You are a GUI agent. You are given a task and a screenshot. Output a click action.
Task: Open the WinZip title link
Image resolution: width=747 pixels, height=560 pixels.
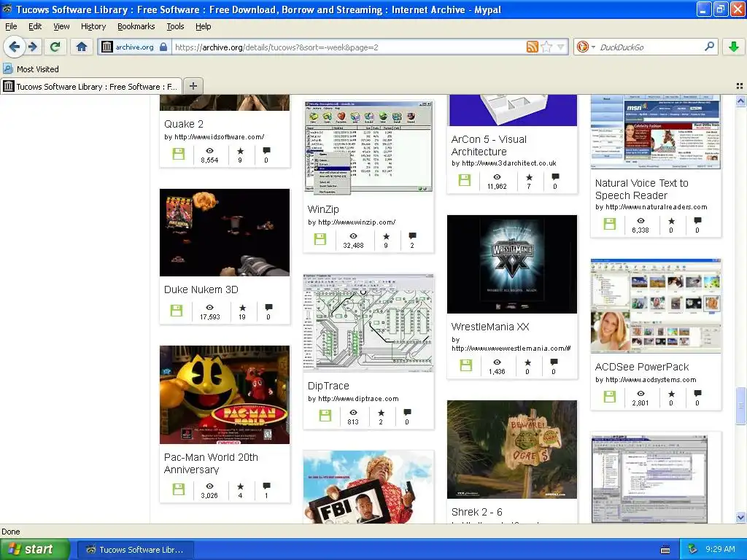pyautogui.click(x=323, y=209)
